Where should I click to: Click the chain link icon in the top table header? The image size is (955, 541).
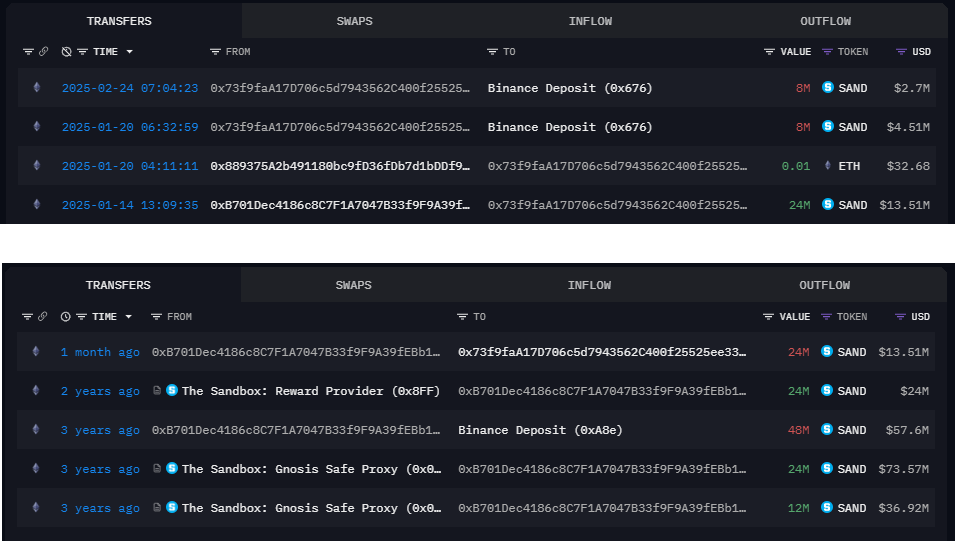click(43, 51)
